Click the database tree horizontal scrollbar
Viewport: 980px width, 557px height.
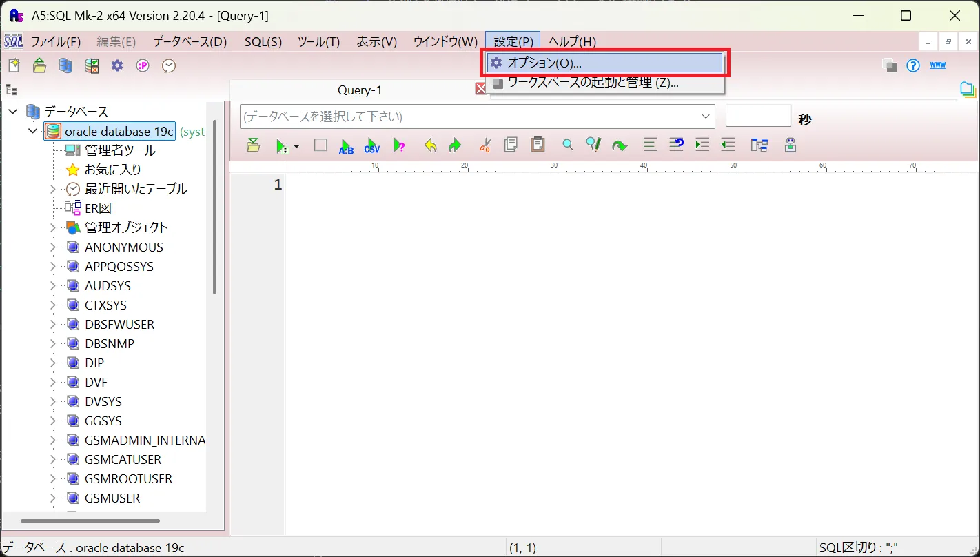point(90,521)
